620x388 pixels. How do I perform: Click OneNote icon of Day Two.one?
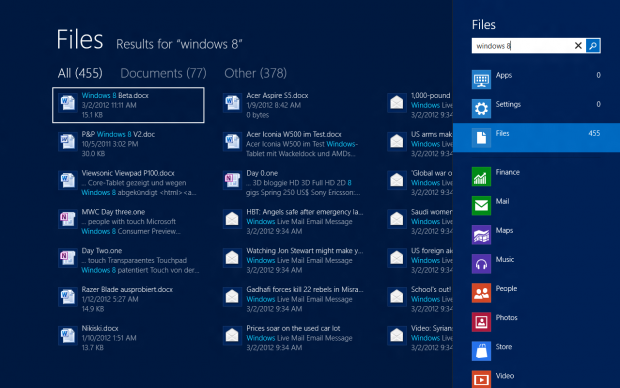68,258
